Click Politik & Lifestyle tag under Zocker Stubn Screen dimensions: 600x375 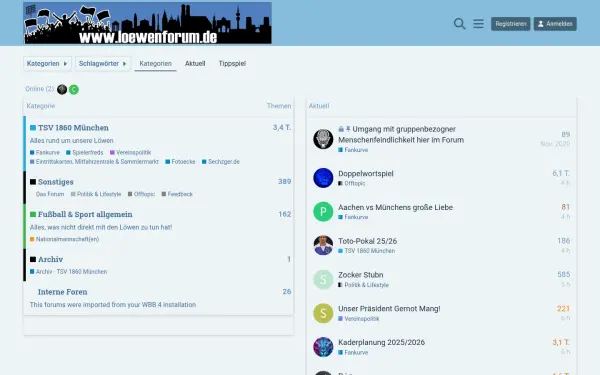point(363,285)
